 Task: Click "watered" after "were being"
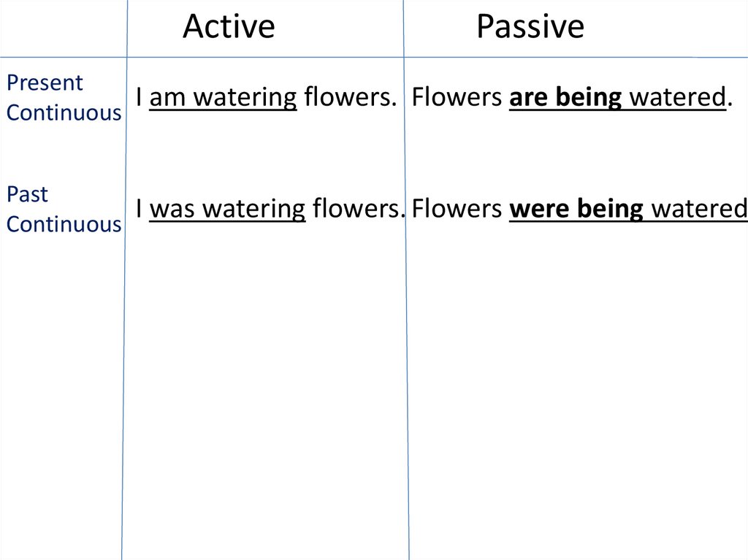pyautogui.click(x=698, y=209)
